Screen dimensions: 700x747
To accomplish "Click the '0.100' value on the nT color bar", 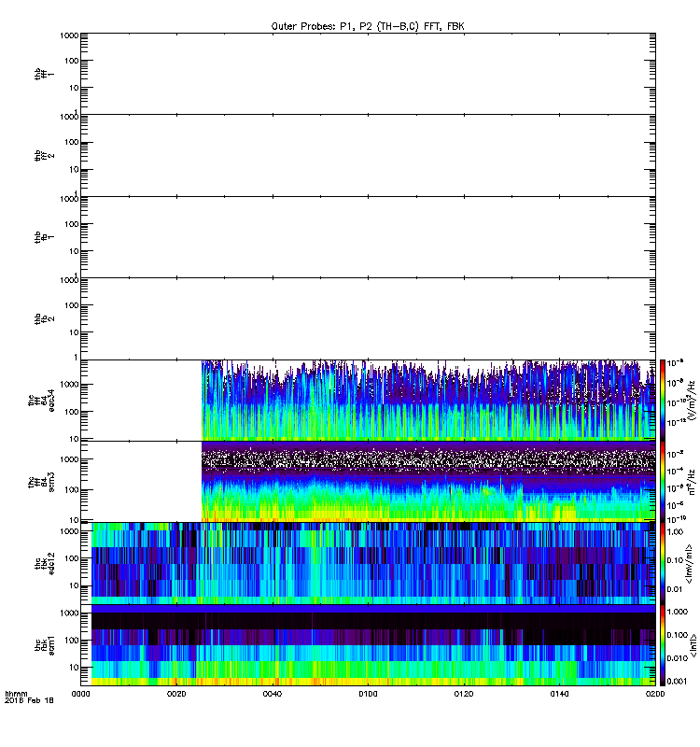I will (x=678, y=635).
